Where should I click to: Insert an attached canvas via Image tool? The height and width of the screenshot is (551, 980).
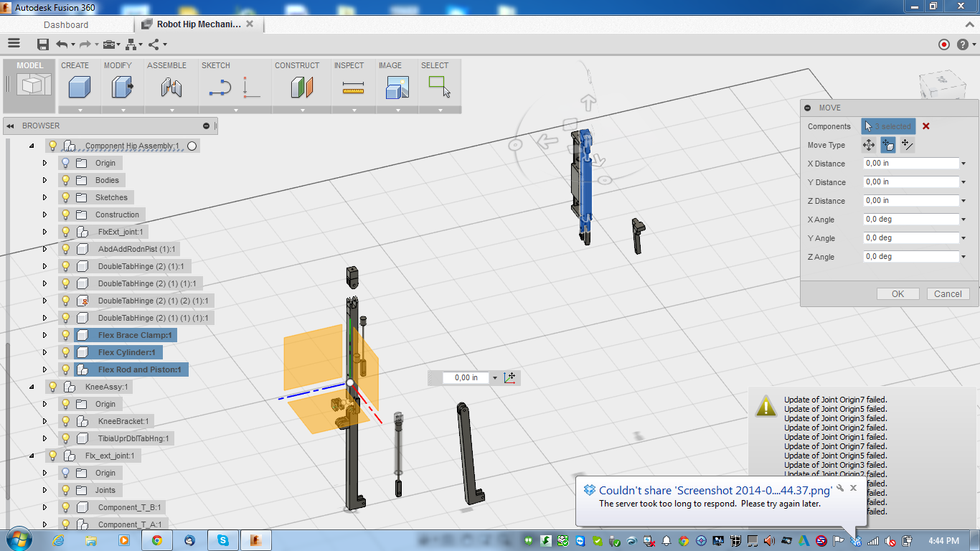[397, 88]
